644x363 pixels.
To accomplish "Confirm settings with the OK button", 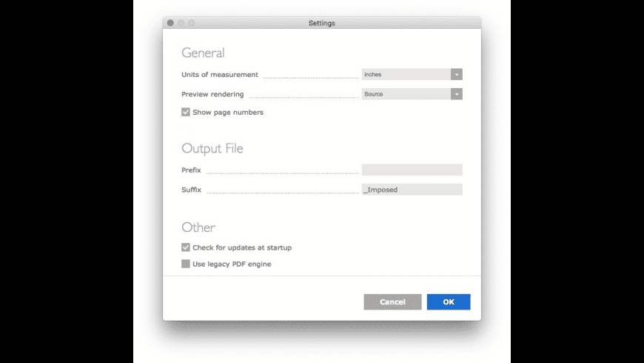I will point(449,302).
